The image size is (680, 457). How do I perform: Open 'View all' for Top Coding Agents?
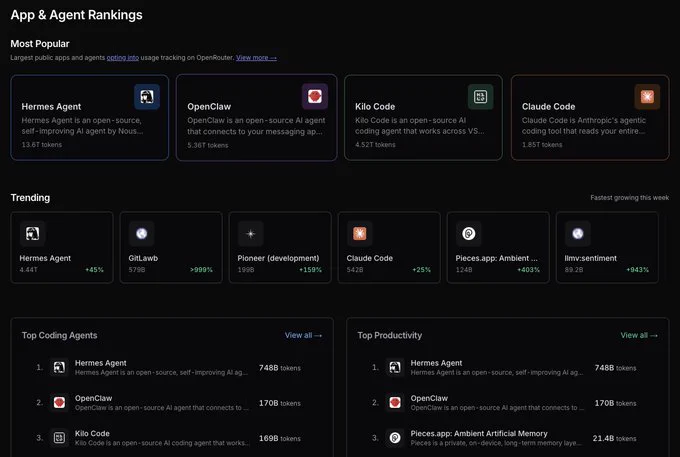(x=303, y=335)
